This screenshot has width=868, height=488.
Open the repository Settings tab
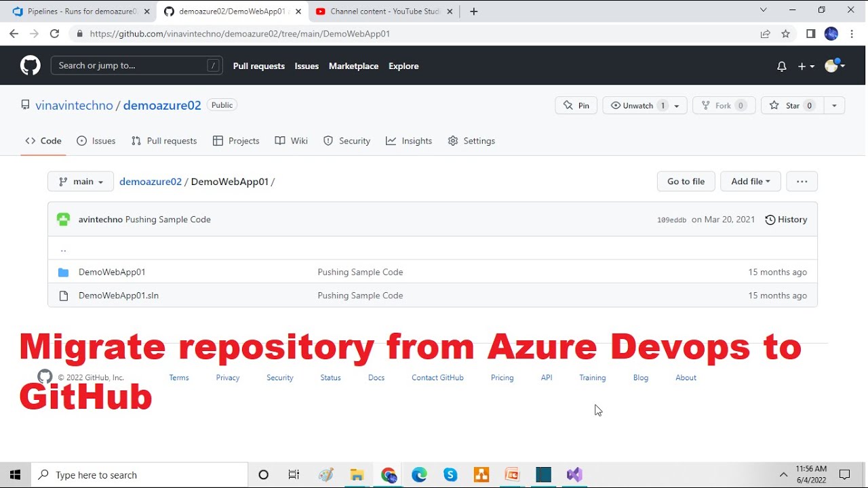point(471,141)
